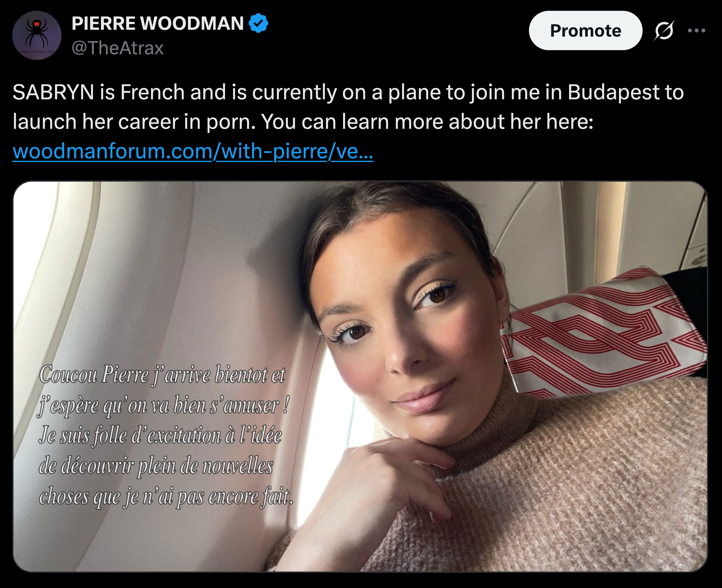Click the French caption overlaid on photo
Image resolution: width=722 pixels, height=588 pixels.
coord(166,436)
